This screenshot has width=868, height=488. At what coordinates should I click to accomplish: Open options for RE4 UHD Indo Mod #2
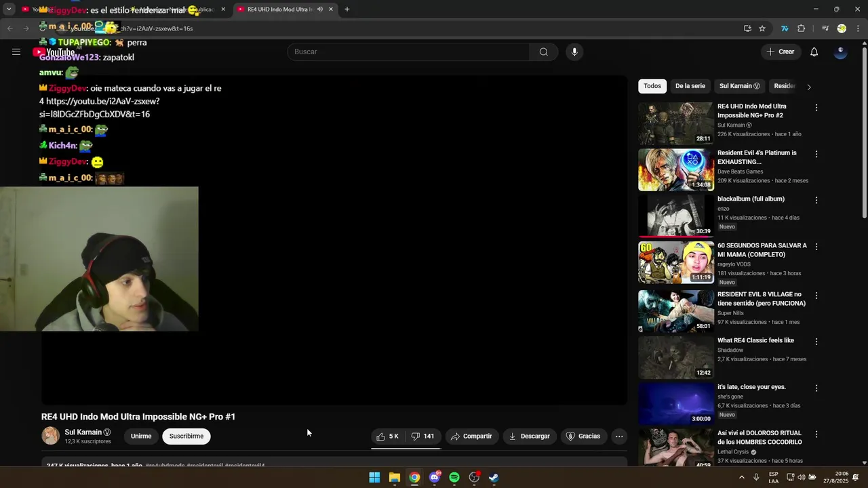816,108
